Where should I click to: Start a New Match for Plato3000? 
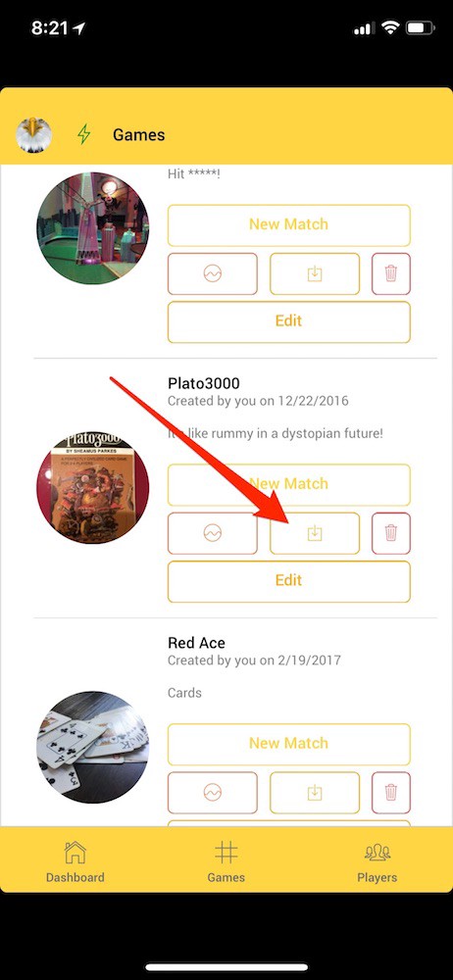click(x=289, y=484)
